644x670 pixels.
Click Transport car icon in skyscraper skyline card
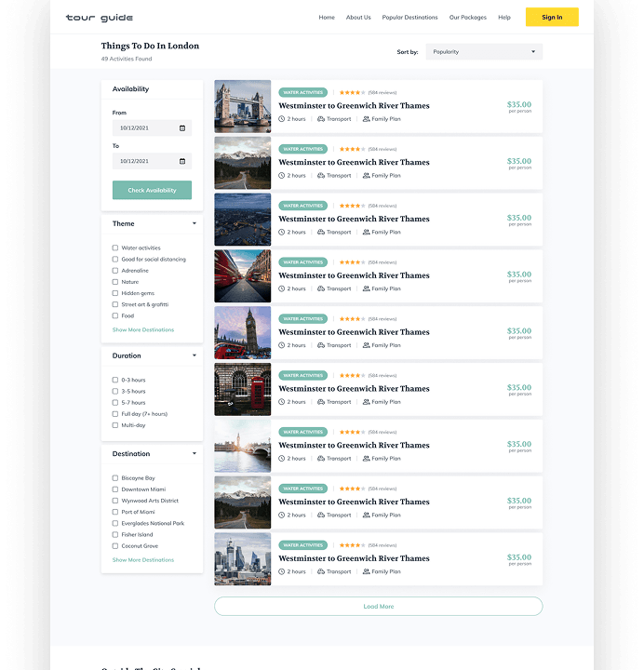pos(321,571)
